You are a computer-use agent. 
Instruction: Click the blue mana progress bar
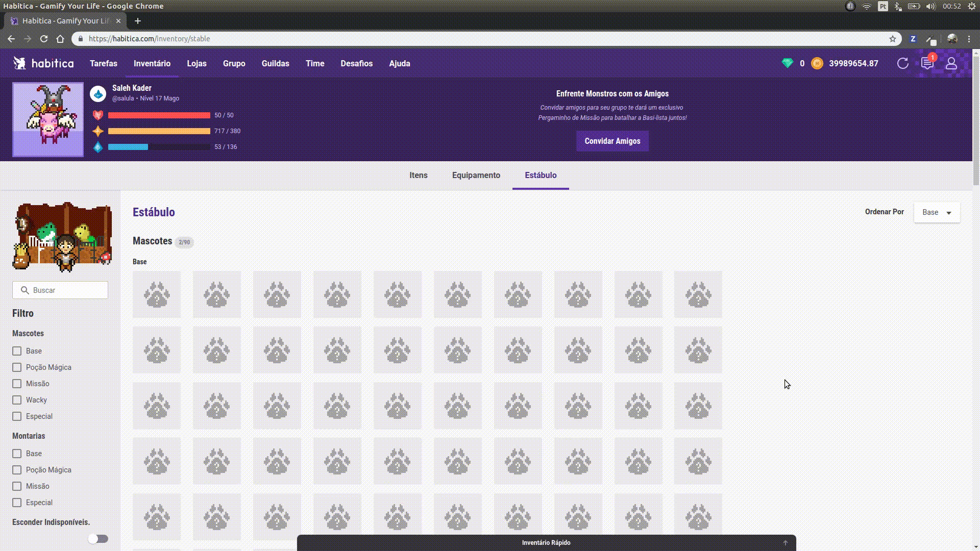(159, 147)
